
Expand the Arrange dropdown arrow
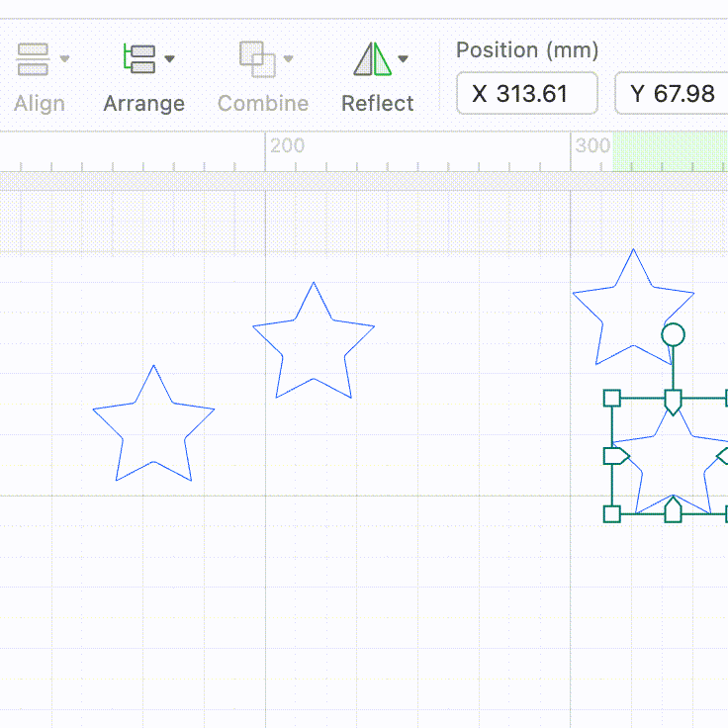pos(170,58)
